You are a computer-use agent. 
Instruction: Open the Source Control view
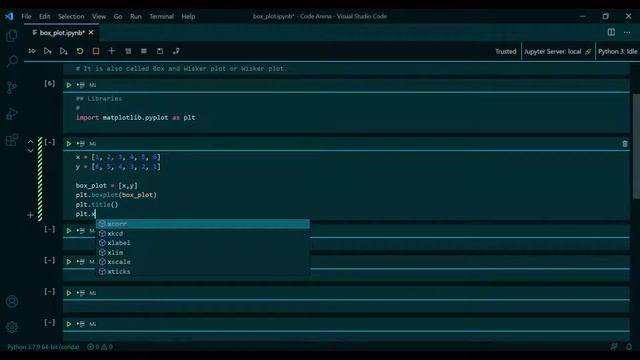(12, 87)
